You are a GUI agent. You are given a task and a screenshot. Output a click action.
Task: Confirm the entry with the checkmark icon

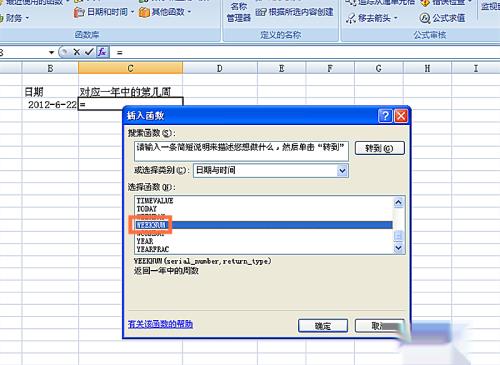click(x=89, y=52)
